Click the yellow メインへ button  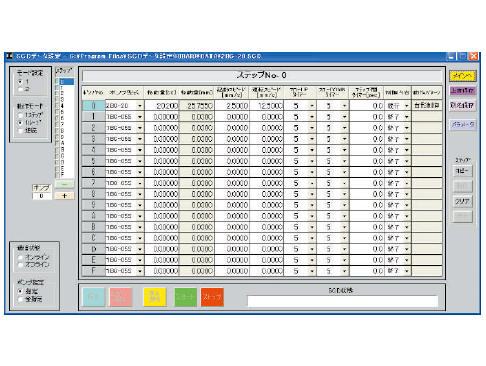click(462, 76)
